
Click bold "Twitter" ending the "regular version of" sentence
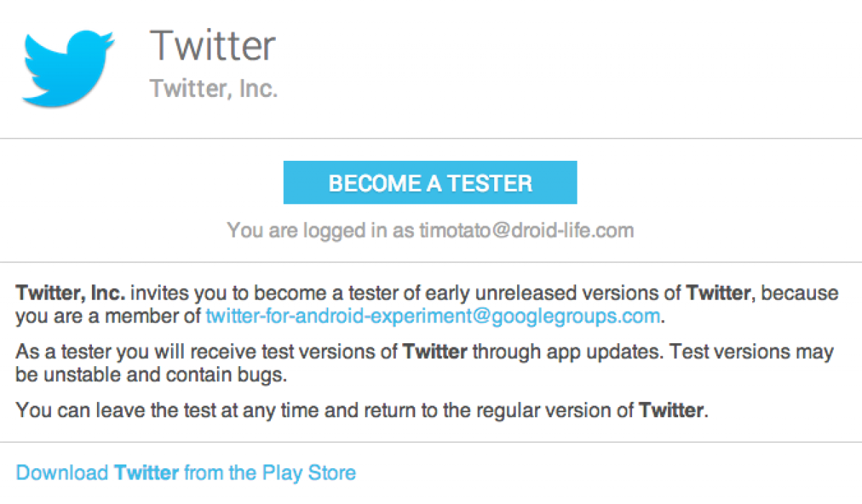672,411
